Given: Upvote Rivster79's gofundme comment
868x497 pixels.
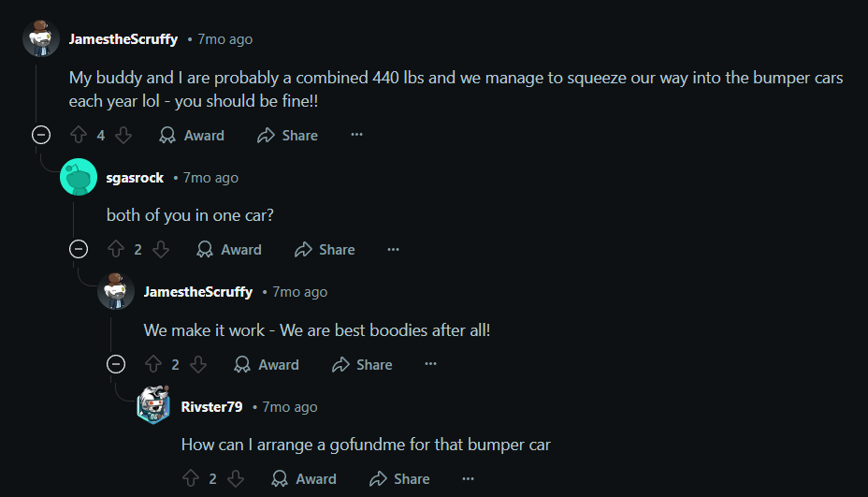Looking at the screenshot, I should click(191, 478).
